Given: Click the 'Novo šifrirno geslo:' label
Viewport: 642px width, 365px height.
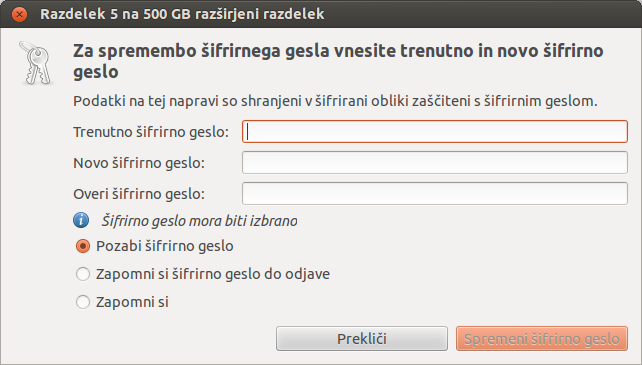Looking at the screenshot, I should 139,163.
